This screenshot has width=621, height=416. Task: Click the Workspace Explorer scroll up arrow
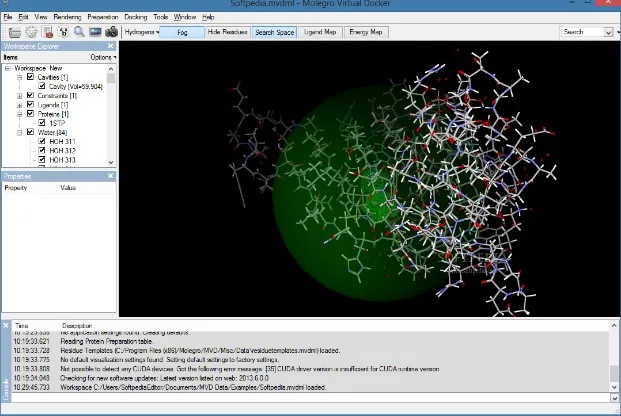(x=111, y=69)
